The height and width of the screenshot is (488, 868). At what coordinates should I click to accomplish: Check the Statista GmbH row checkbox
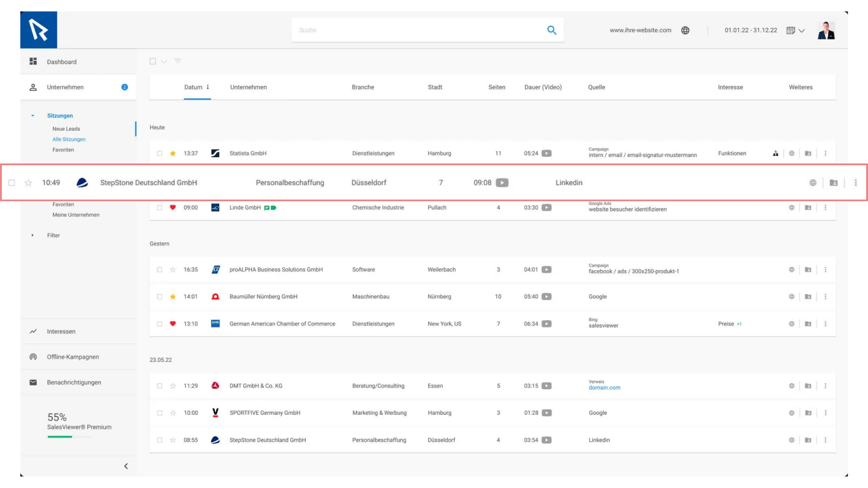160,153
